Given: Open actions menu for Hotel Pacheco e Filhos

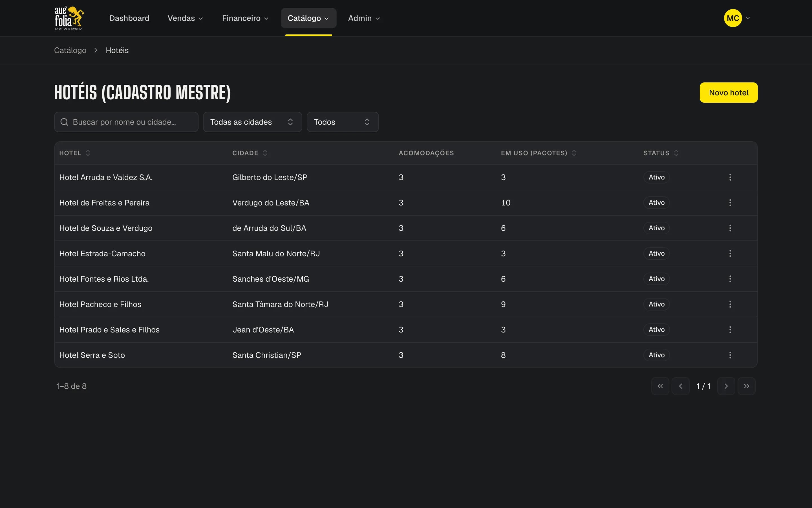Looking at the screenshot, I should click(x=730, y=304).
